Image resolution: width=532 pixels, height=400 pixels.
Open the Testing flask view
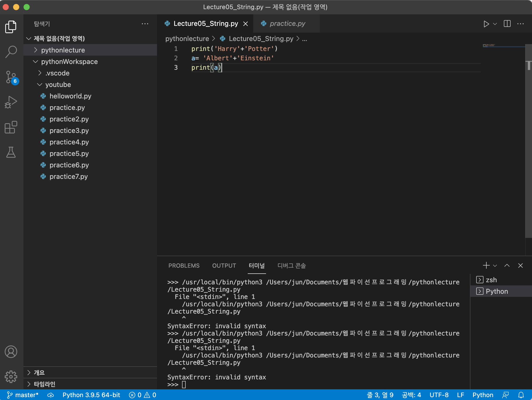tap(11, 152)
